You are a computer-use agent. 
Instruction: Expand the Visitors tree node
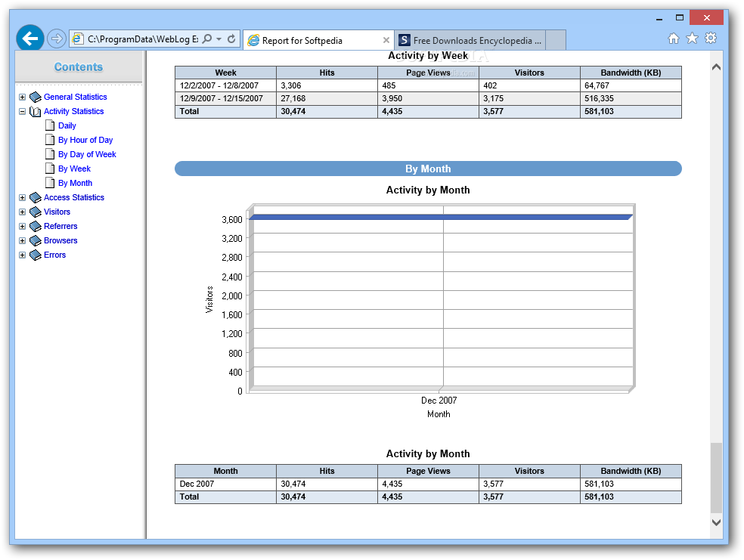point(22,212)
